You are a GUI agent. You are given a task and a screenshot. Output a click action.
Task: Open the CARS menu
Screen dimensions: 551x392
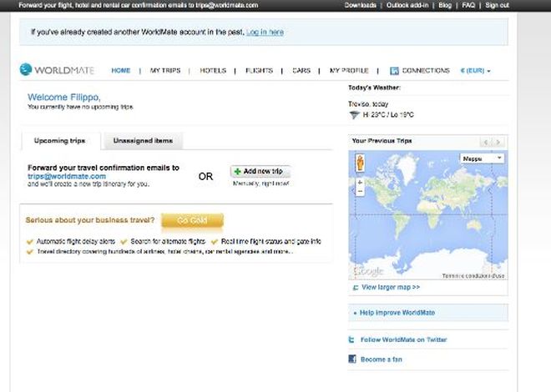point(301,71)
